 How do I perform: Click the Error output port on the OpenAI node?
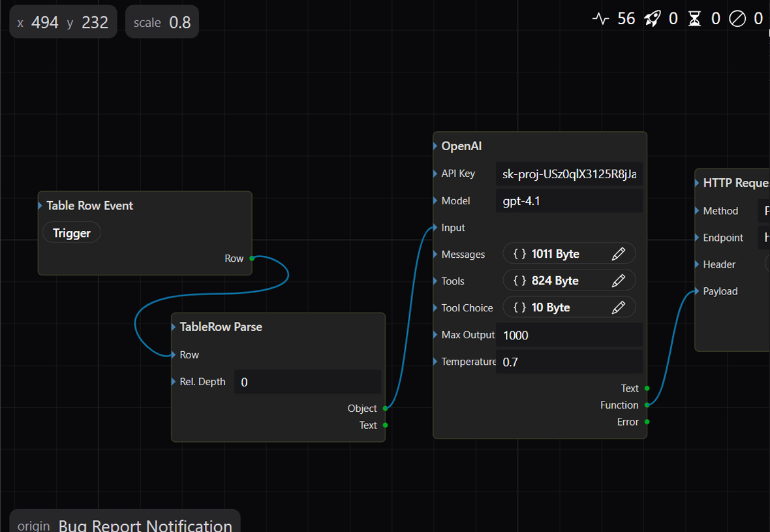point(647,422)
